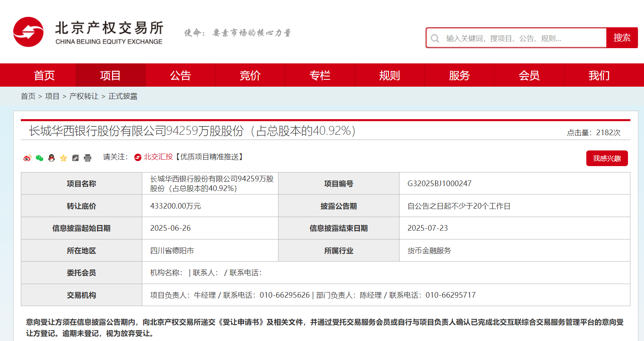Viewport: 644px width, 341px height.
Task: Click the 交易机构 header cell
Action: pyautogui.click(x=81, y=295)
